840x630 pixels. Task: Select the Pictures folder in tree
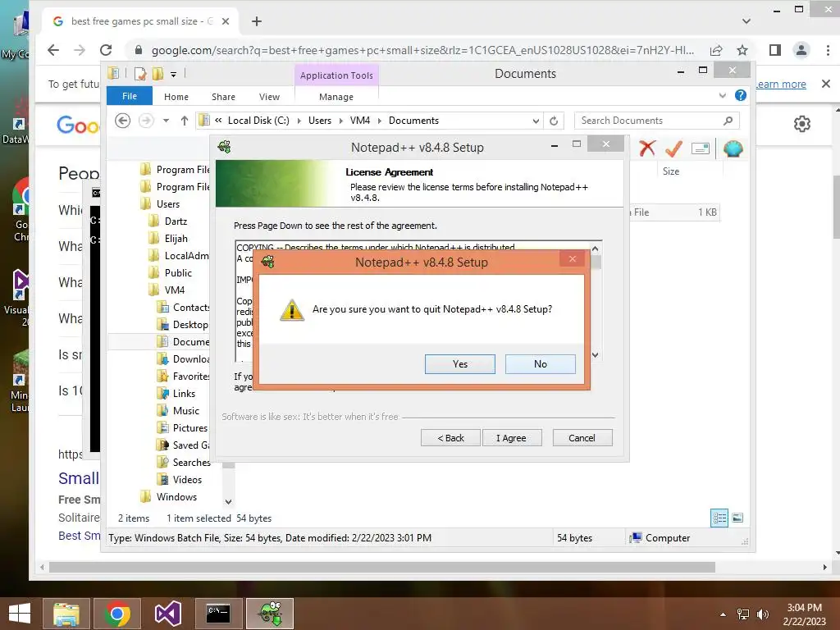(x=190, y=427)
